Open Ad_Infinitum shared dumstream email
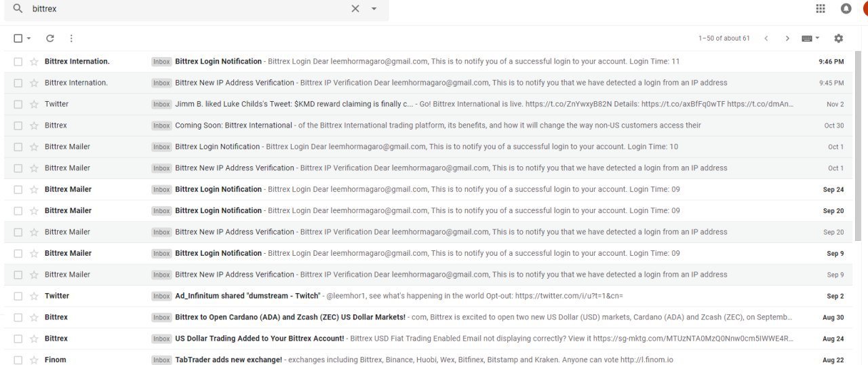Screen dimensions: 868x365 (429, 296)
